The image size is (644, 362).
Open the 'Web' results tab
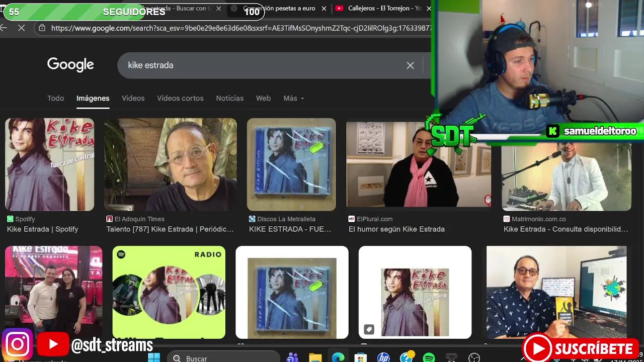263,99
